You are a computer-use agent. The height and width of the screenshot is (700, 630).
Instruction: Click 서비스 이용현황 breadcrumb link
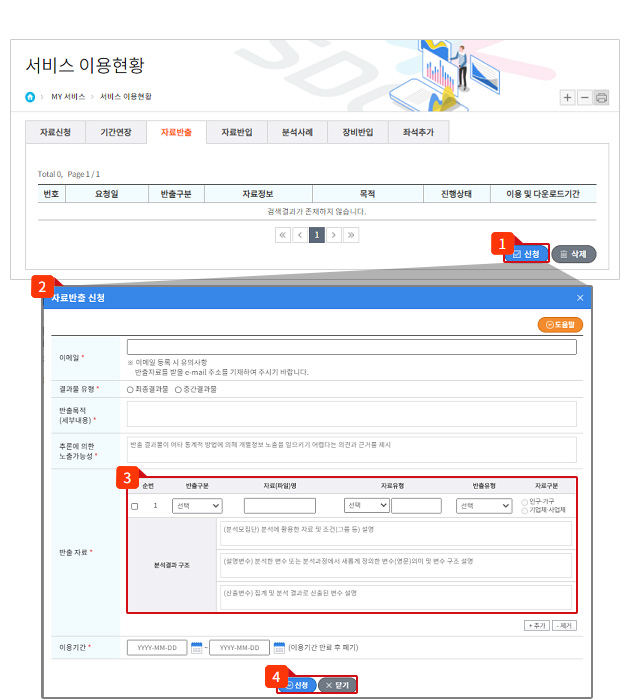125,96
